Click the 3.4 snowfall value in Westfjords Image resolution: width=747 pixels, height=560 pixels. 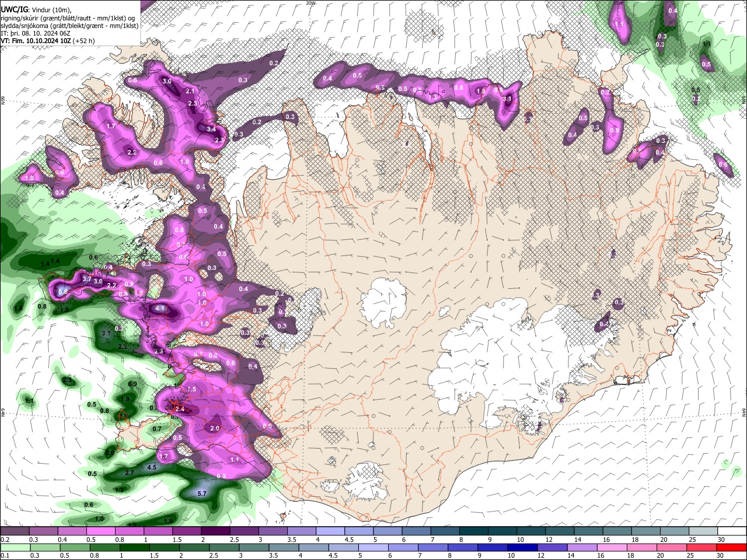coord(211,129)
